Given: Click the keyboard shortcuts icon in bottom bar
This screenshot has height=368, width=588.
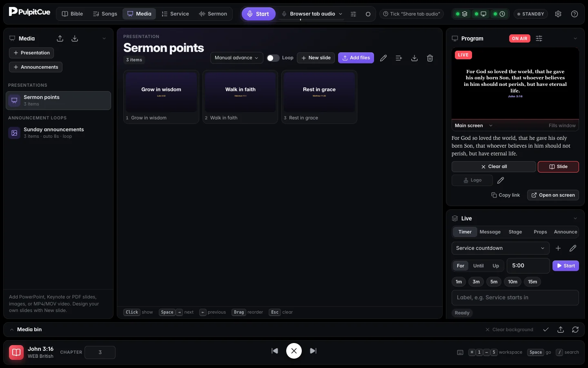Looking at the screenshot, I should 460,352.
